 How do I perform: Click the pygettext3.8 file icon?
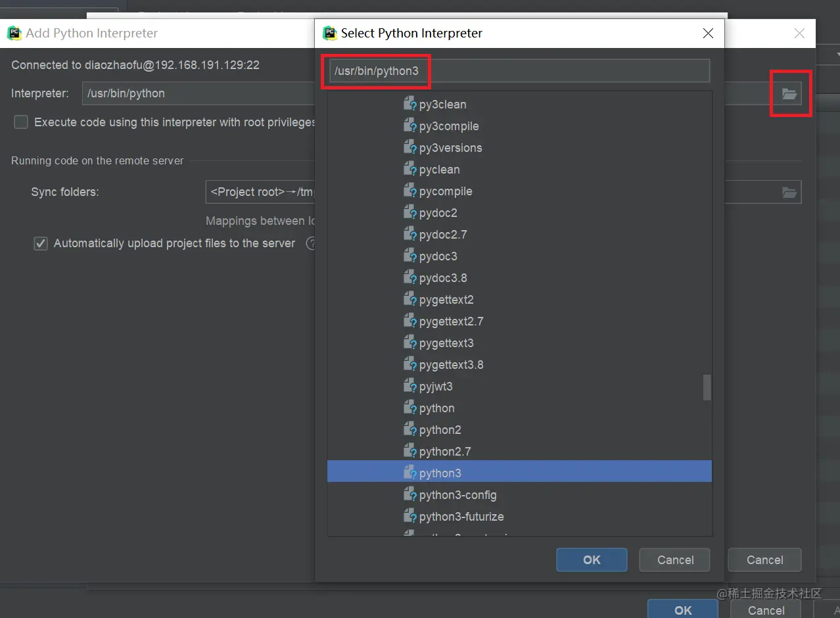coord(409,364)
